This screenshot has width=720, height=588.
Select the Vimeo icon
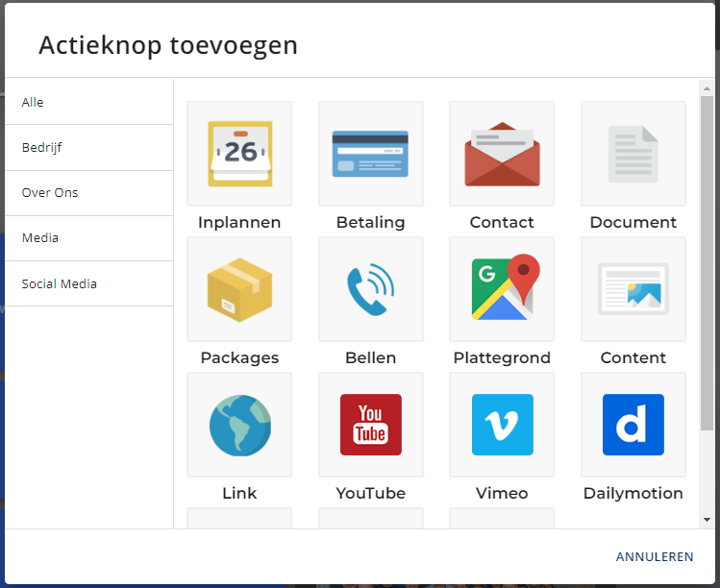(x=502, y=425)
